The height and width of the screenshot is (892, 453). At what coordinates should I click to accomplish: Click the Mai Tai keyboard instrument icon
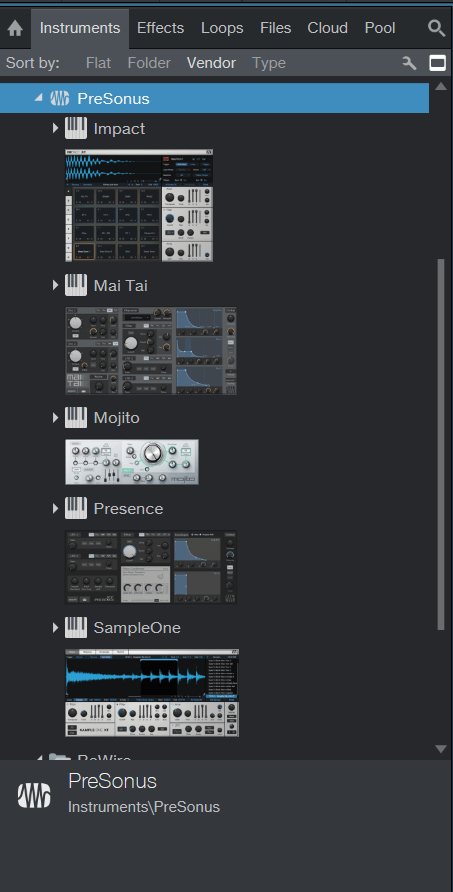[76, 285]
